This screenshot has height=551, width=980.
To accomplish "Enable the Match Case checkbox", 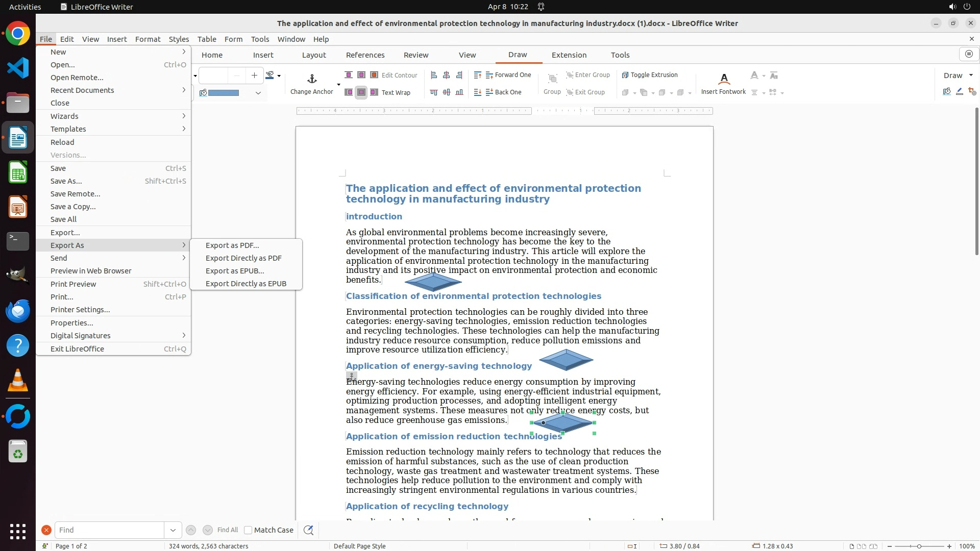I will (x=248, y=530).
